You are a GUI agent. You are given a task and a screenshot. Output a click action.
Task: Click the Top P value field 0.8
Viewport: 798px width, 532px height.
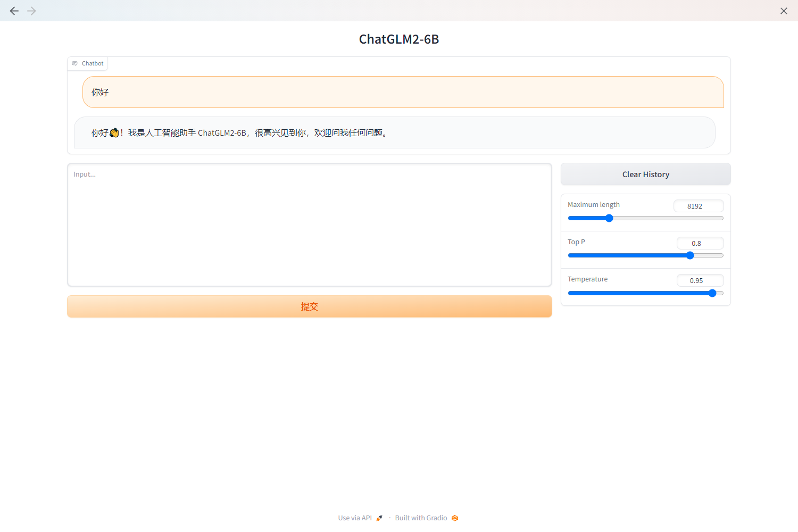[700, 243]
